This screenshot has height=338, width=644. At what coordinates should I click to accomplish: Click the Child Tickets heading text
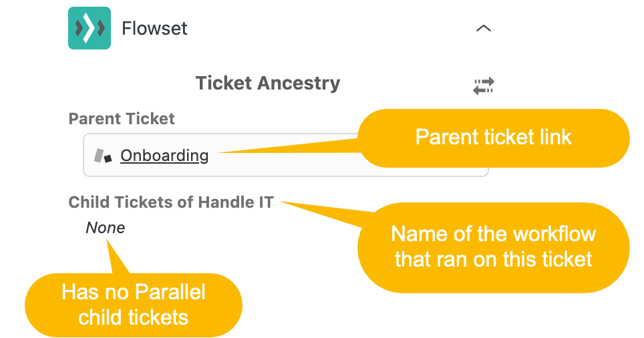point(171,202)
